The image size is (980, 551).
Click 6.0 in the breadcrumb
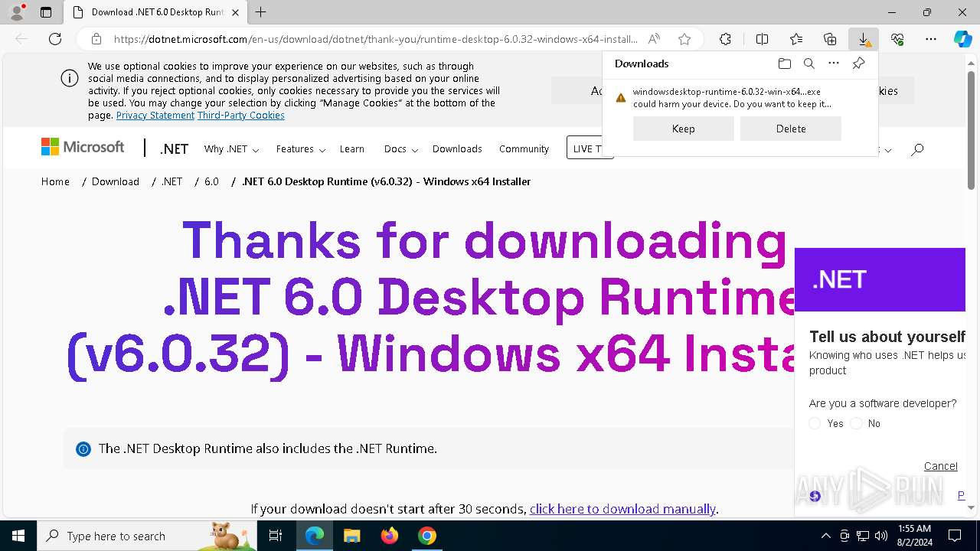[211, 181]
